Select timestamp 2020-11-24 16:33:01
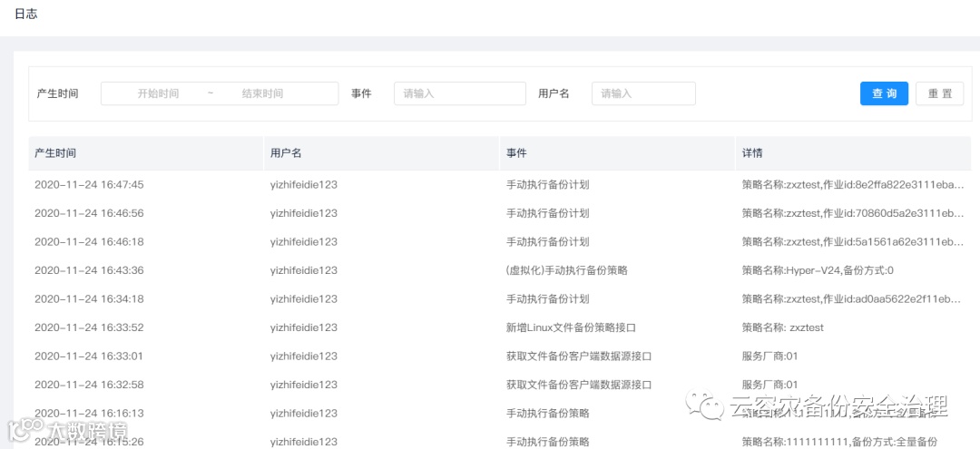The height and width of the screenshot is (449, 980). [x=89, y=356]
